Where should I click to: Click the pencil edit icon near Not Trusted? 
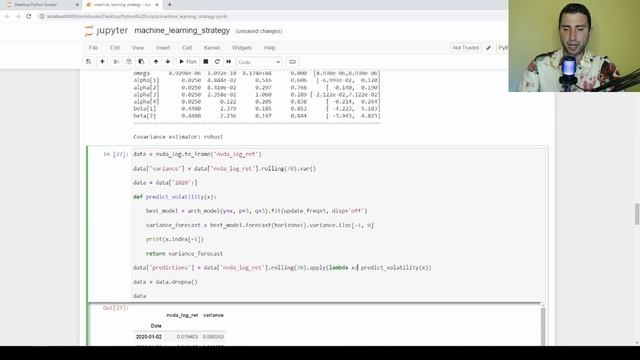[489, 48]
